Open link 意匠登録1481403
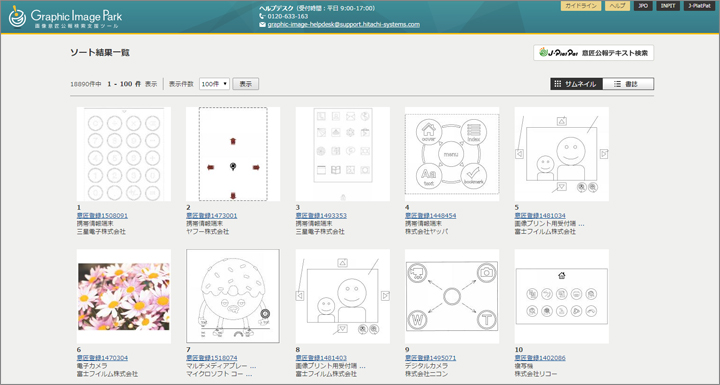 321,358
